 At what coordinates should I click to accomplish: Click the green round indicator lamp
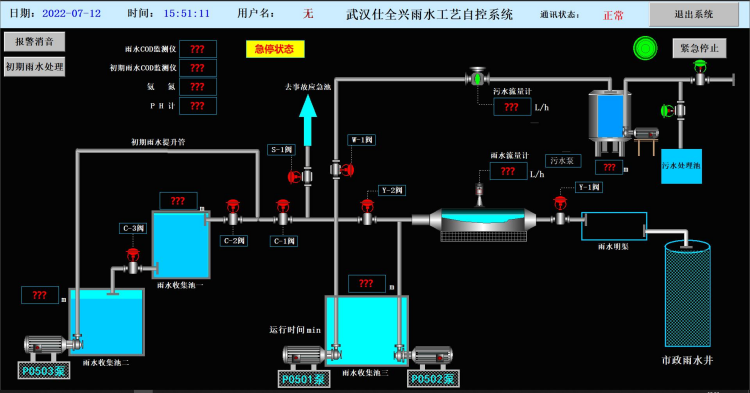(645, 48)
